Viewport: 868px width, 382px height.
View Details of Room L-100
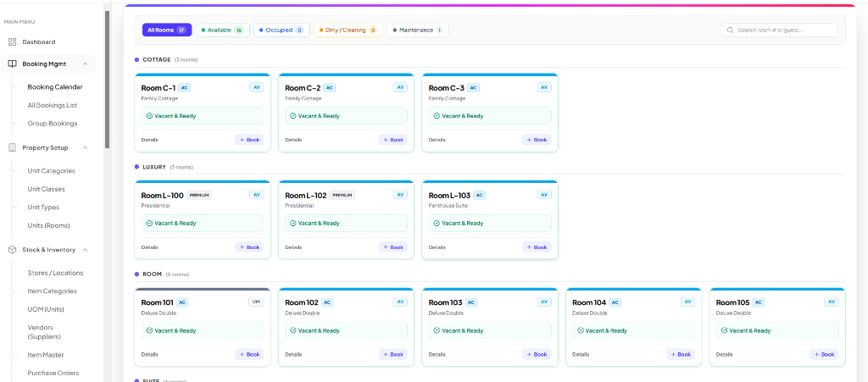click(149, 247)
